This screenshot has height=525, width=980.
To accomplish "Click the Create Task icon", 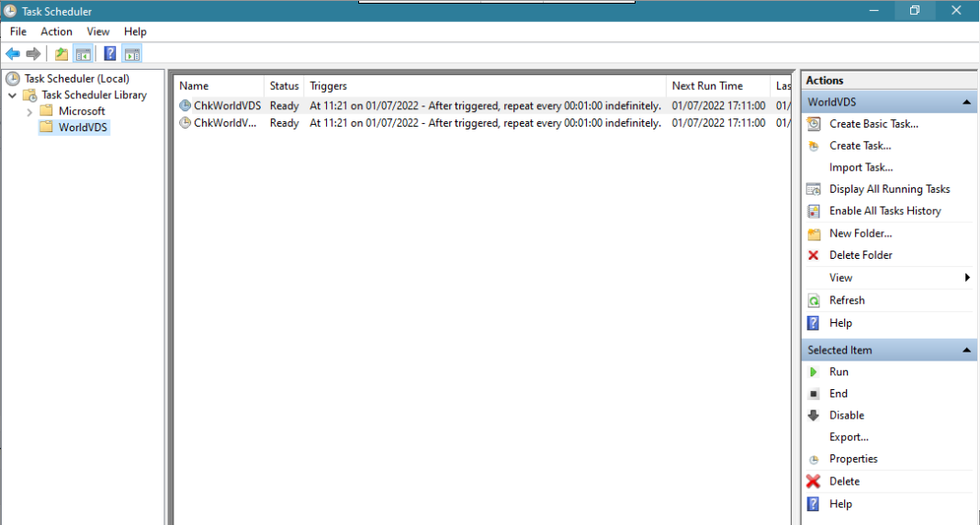I will tap(814, 146).
